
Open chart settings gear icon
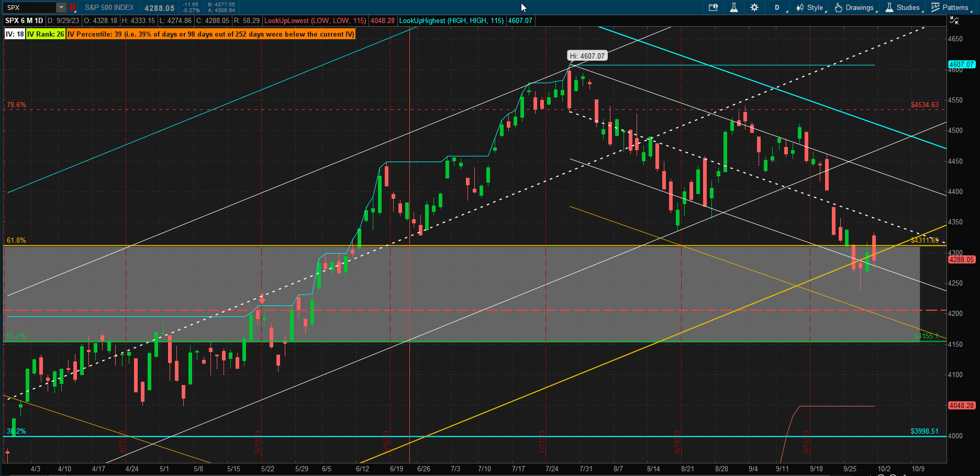[754, 7]
